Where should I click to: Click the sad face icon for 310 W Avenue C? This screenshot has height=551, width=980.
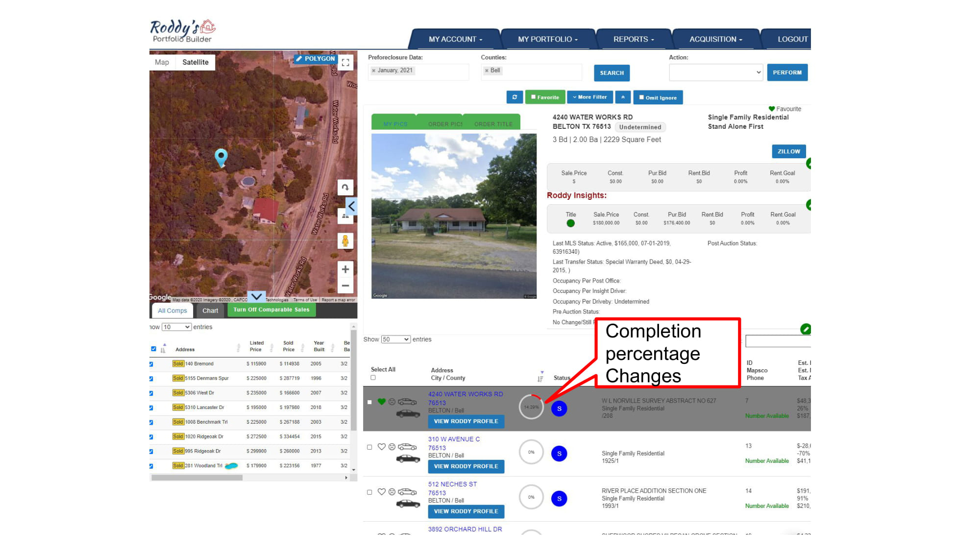pyautogui.click(x=392, y=447)
